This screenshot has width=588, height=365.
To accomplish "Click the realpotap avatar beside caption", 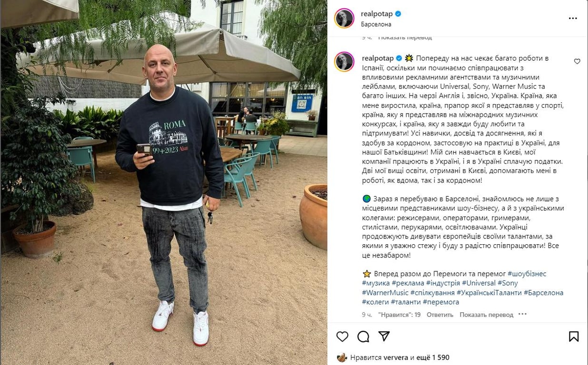I will pyautogui.click(x=344, y=62).
